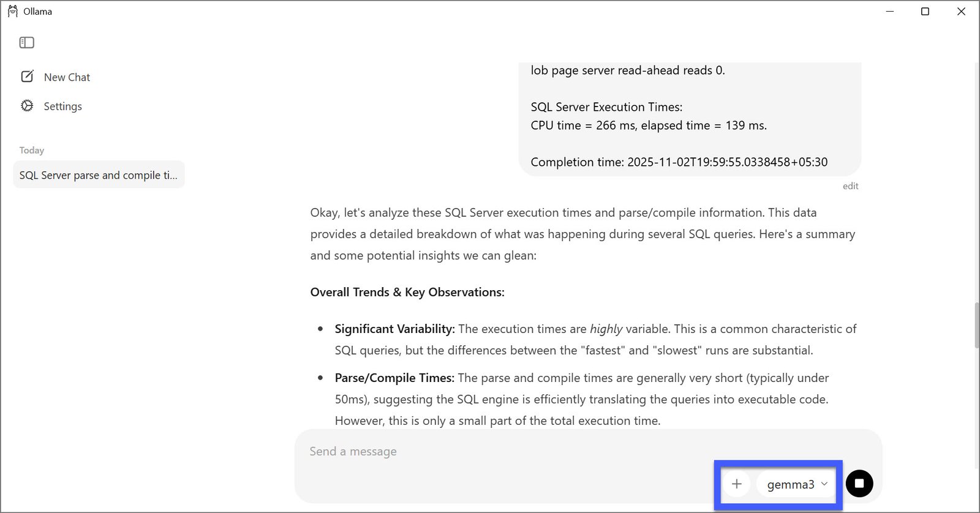Open the gemma3 model selector
Screen dimensions: 980x513
pos(796,484)
